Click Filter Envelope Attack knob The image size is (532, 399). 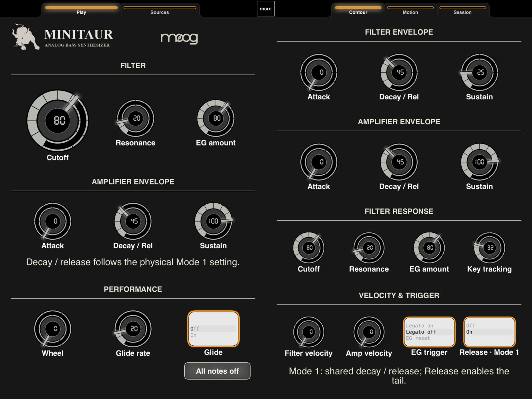click(x=319, y=72)
